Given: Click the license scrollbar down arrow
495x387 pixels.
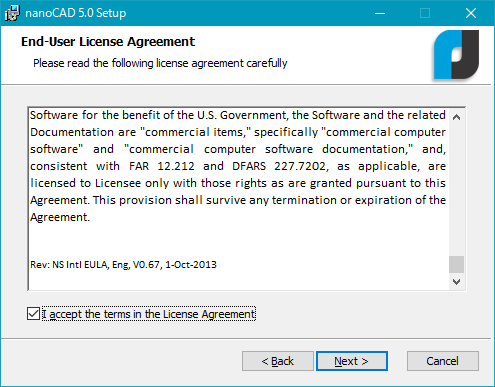Looking at the screenshot, I should [456, 282].
